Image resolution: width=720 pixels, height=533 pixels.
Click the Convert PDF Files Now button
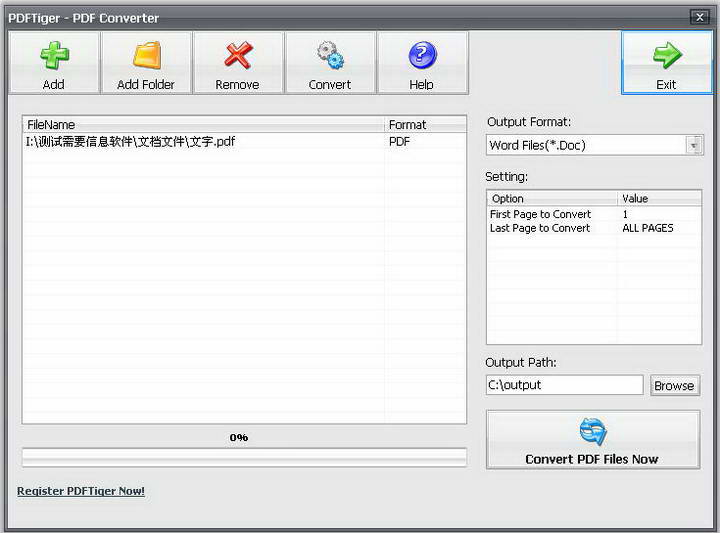pyautogui.click(x=593, y=439)
